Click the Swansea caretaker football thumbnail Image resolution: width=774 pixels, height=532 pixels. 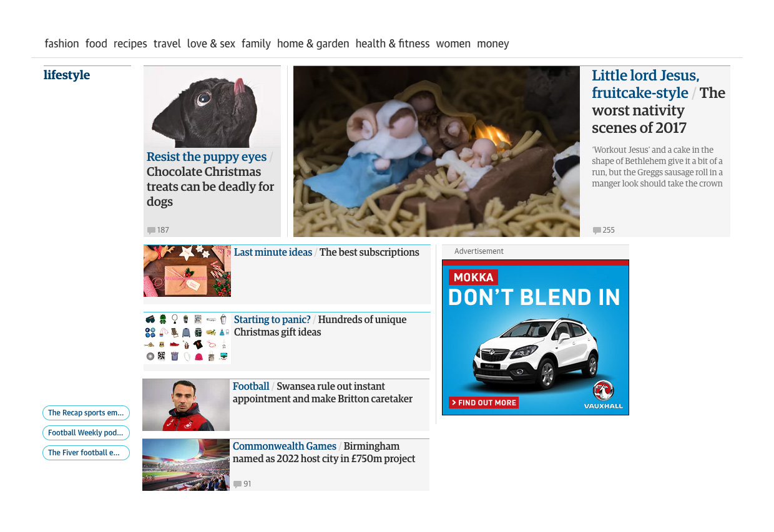point(186,405)
